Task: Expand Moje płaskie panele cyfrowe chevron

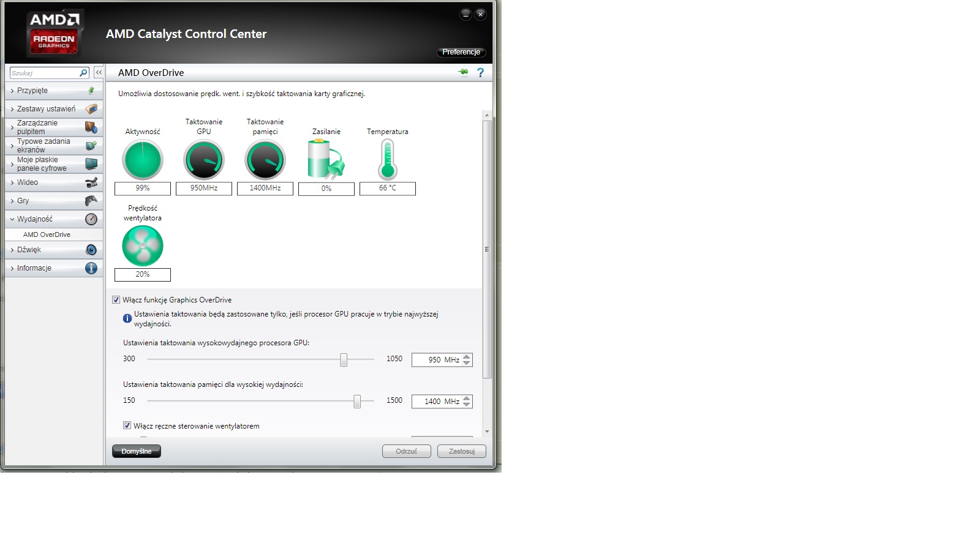Action: point(12,164)
